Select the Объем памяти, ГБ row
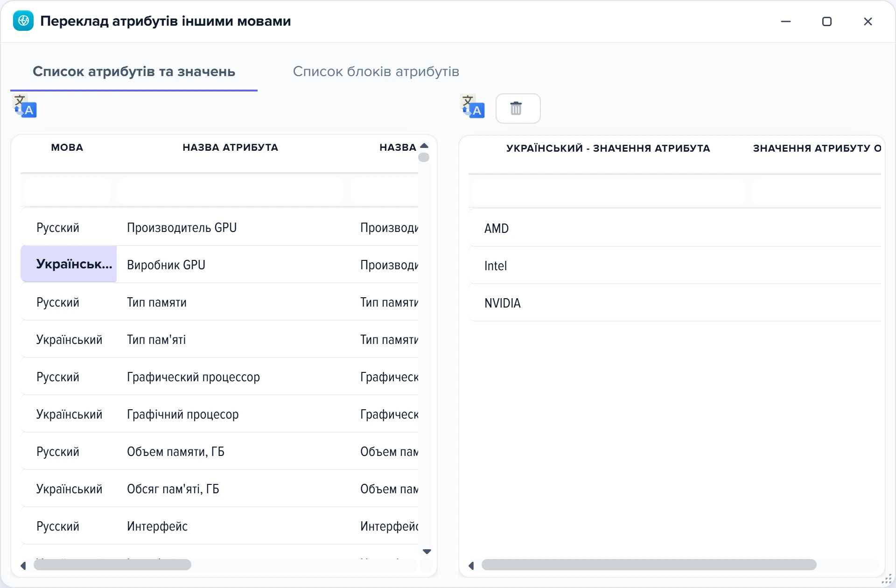Image resolution: width=896 pixels, height=588 pixels. pos(219,452)
